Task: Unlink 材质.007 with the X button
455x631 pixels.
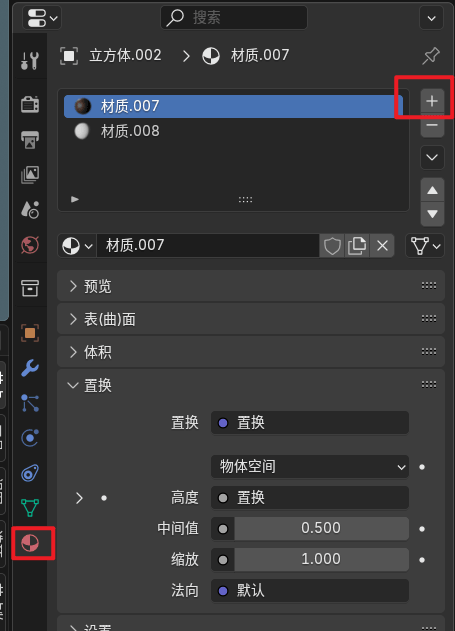Action: click(382, 245)
